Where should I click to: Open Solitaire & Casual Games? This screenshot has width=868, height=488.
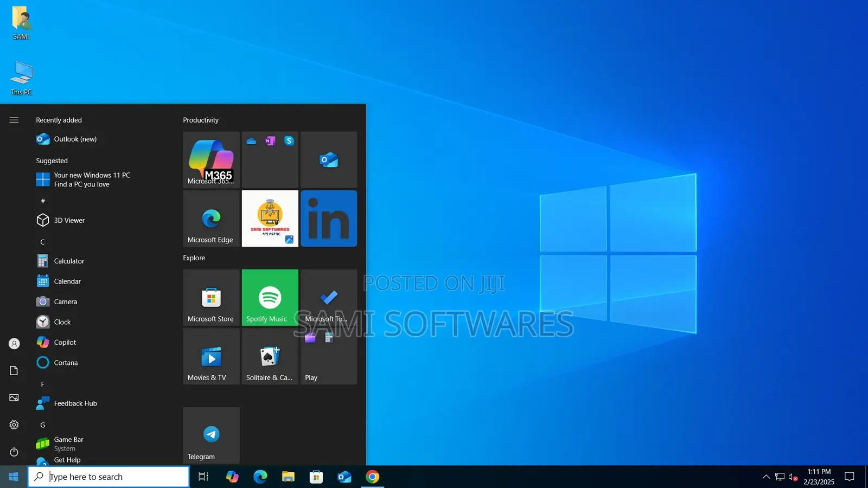(x=270, y=356)
